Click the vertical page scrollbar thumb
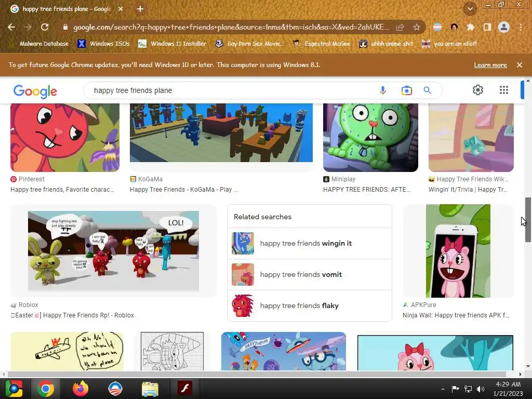 [x=528, y=220]
